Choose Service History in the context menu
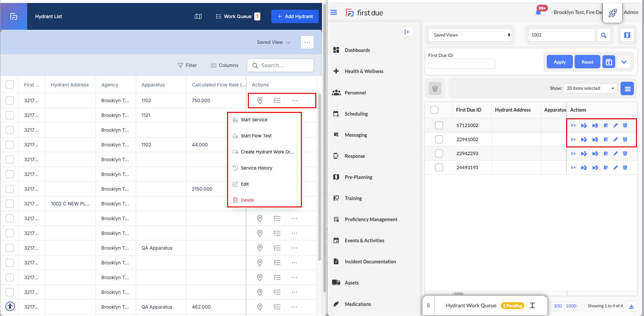 point(256,168)
